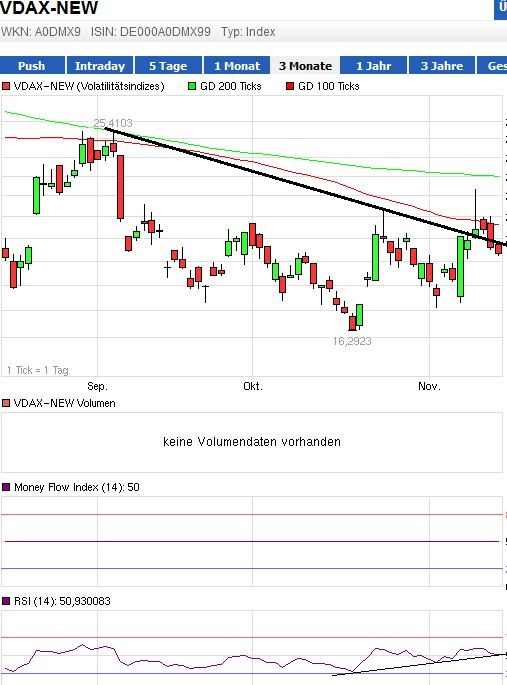The width and height of the screenshot is (507, 685).
Task: Click 'keine Volumendaten vorhanden' message
Action: [x=252, y=442]
